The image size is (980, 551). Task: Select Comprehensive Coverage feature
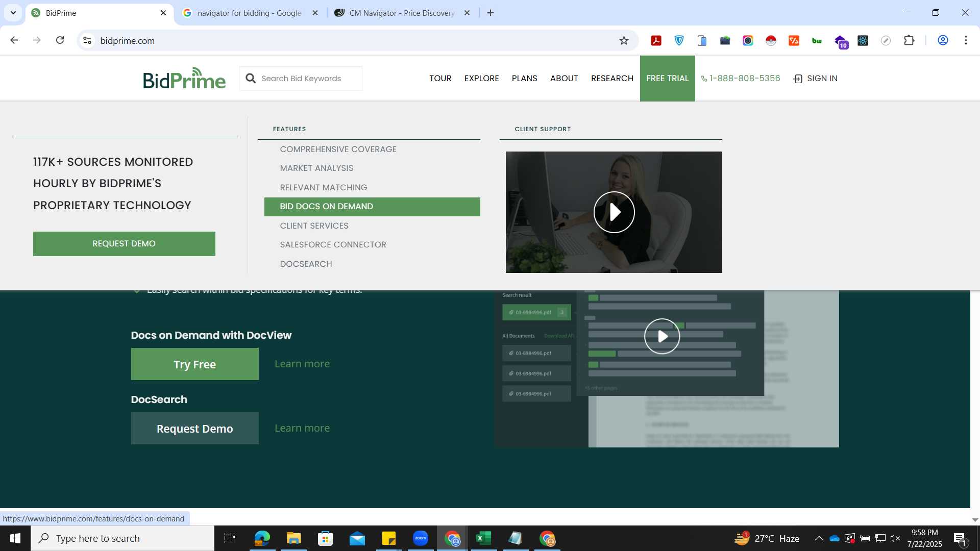(x=338, y=149)
